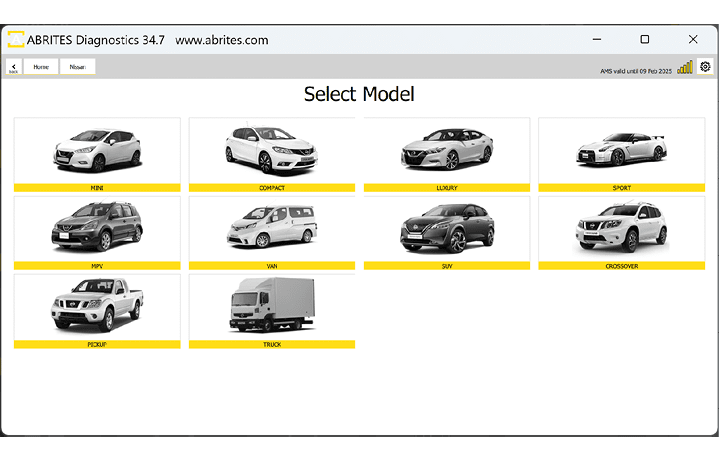Select the Nissan breadcrumb

[x=77, y=67]
